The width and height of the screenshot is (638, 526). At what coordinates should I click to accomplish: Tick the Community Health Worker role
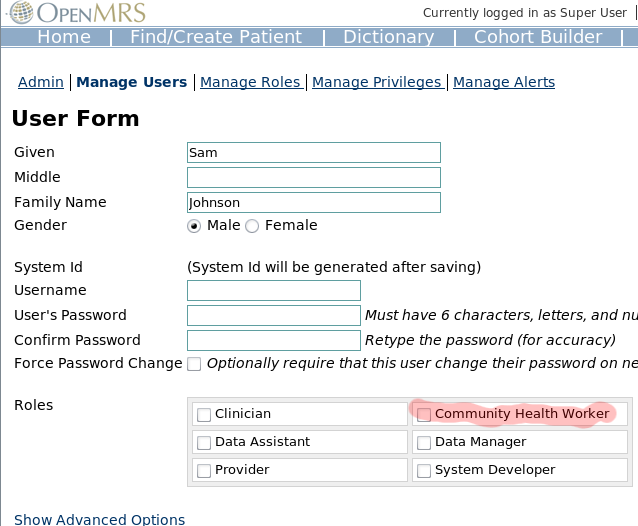click(424, 415)
